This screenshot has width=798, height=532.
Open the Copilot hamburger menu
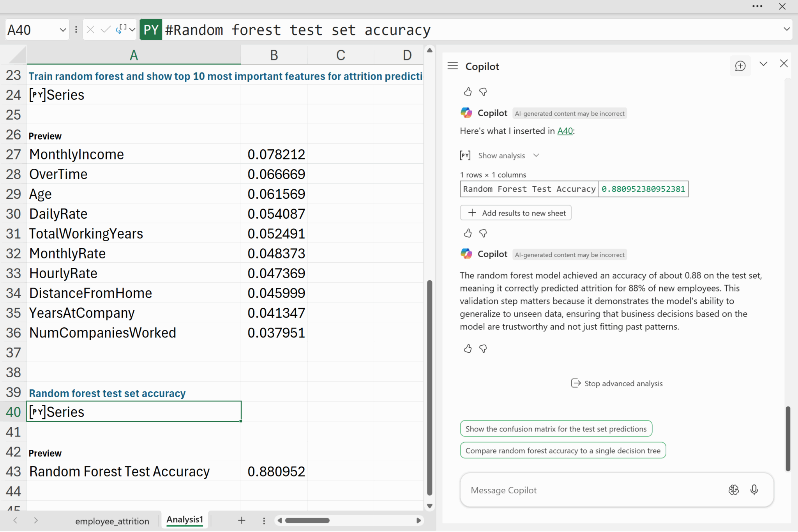point(452,66)
